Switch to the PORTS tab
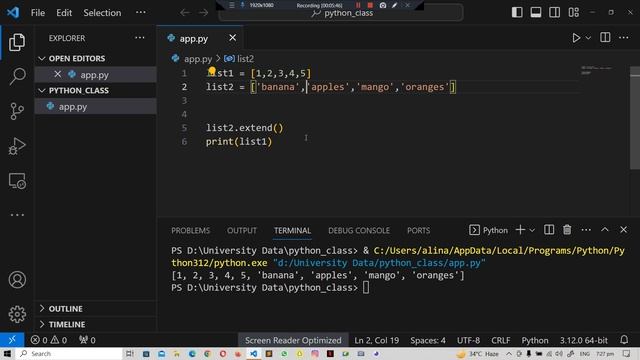Image resolution: width=640 pixels, height=360 pixels. pos(418,231)
